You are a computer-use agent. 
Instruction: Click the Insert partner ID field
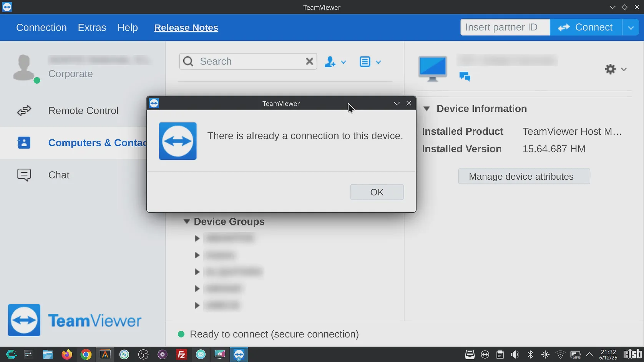click(505, 27)
